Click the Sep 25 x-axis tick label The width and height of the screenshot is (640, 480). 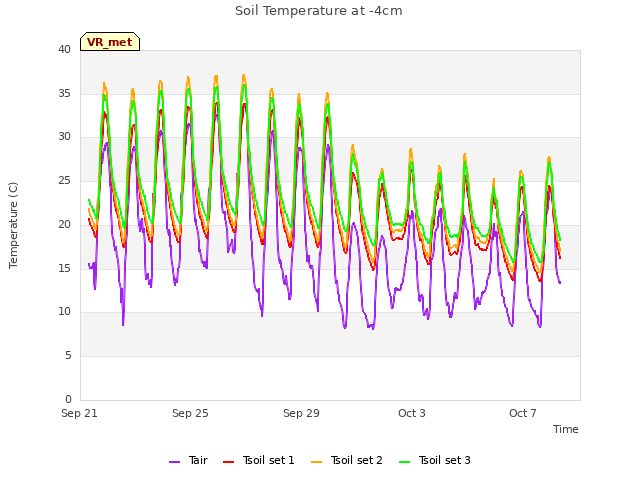[x=190, y=413]
